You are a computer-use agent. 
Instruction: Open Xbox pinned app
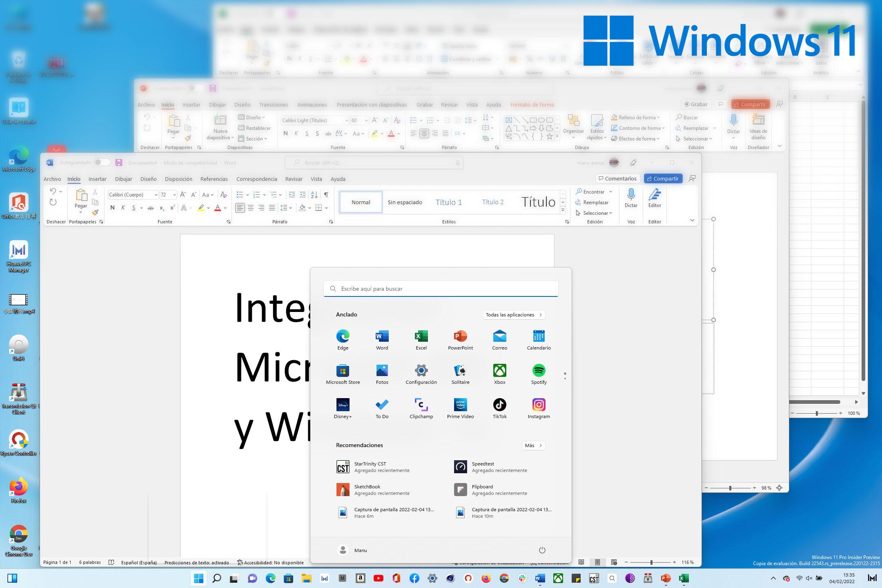(499, 374)
